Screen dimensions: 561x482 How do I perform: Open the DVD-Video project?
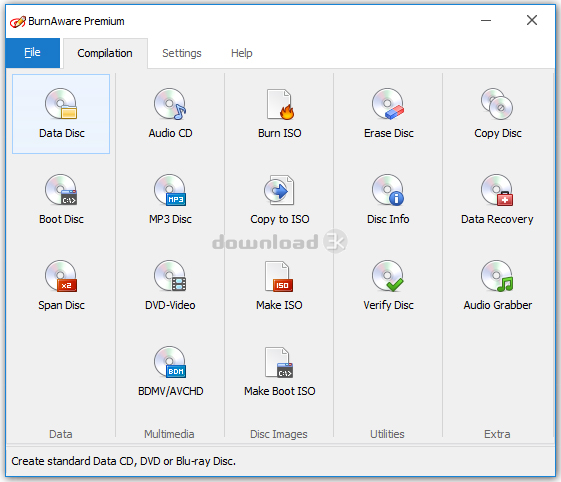click(170, 286)
